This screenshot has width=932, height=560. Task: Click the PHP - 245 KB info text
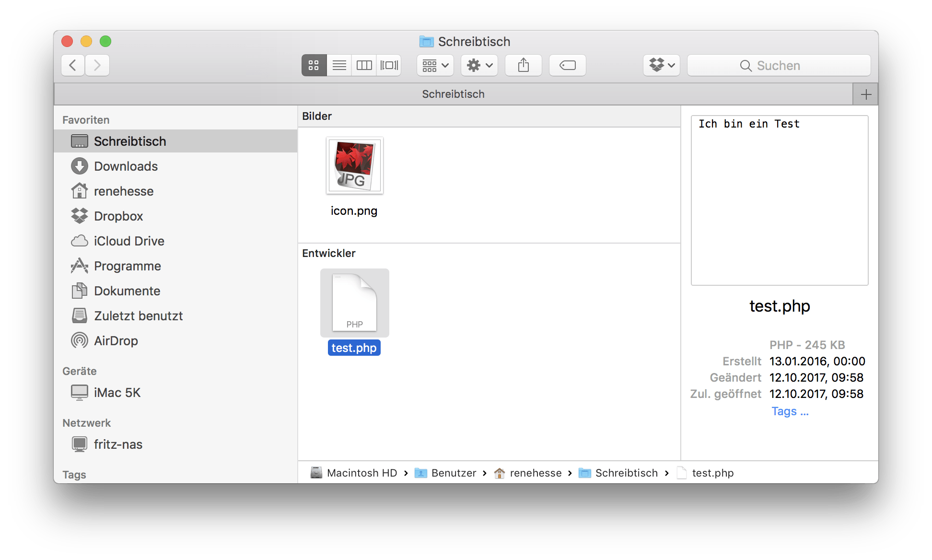coord(807,345)
